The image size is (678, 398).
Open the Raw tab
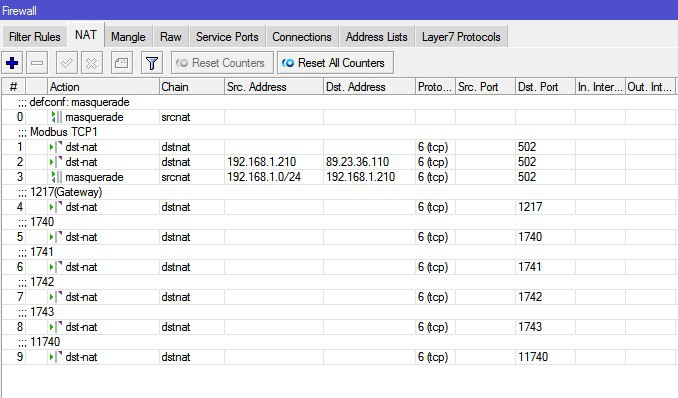tap(170, 37)
